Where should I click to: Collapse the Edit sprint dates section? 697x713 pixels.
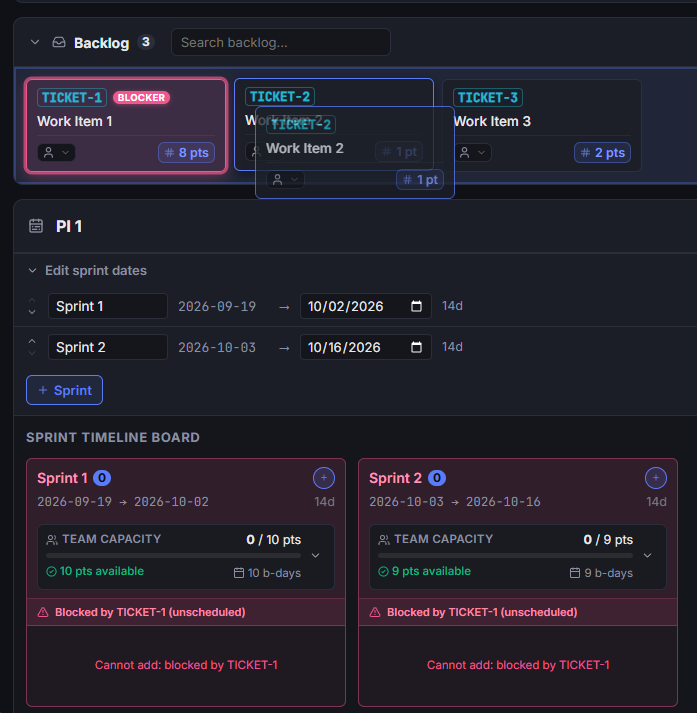click(32, 271)
